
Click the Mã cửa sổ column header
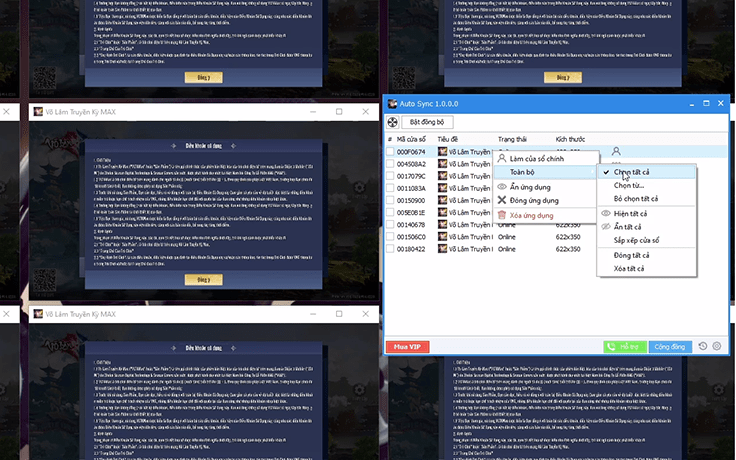[x=411, y=139]
